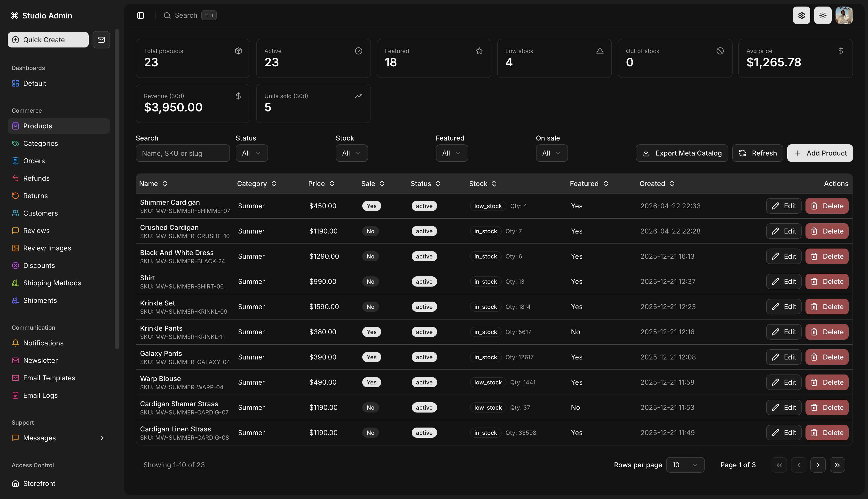
Task: Delete the Warp Blouse product
Action: (827, 382)
